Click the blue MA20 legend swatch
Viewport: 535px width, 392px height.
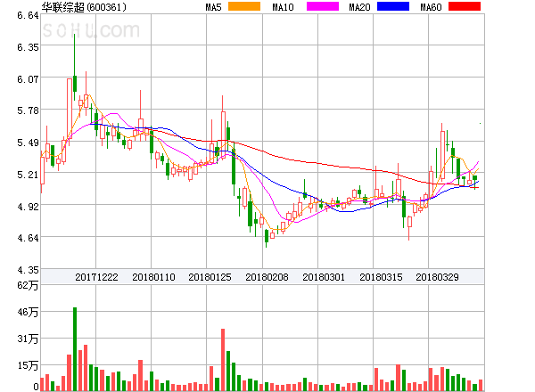click(393, 6)
